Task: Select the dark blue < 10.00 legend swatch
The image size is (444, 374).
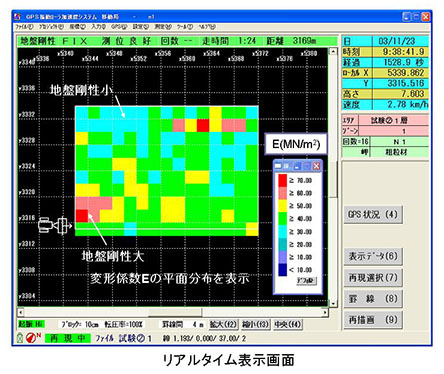Action: click(x=282, y=270)
